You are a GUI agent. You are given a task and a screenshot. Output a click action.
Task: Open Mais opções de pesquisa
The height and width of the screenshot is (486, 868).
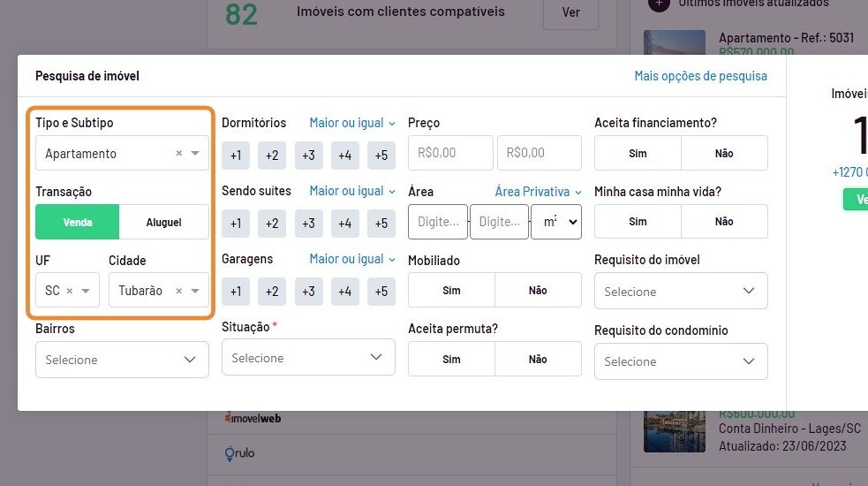coord(700,76)
